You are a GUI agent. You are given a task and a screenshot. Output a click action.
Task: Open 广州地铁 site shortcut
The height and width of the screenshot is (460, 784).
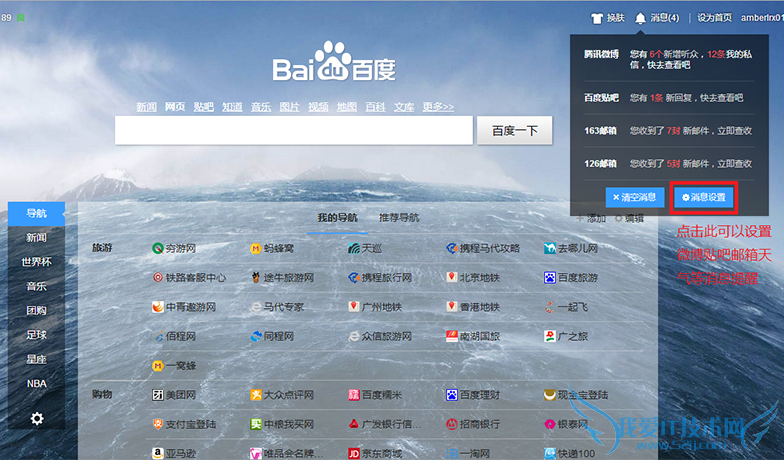click(375, 307)
